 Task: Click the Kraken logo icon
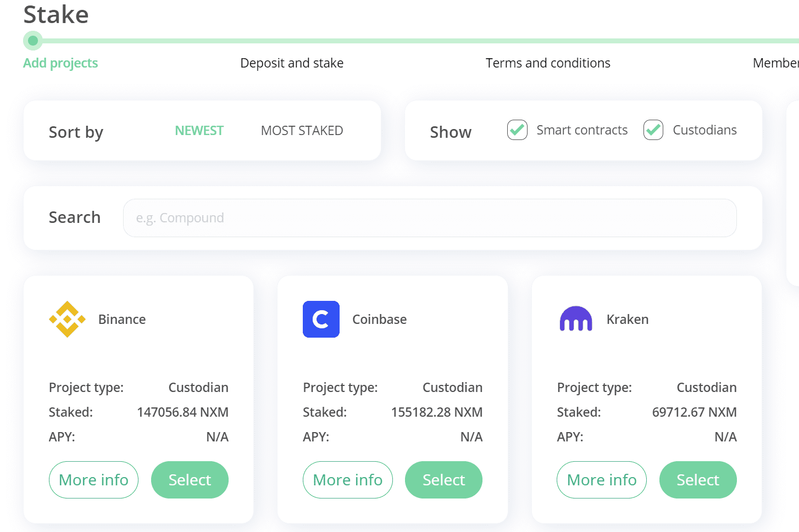click(575, 319)
